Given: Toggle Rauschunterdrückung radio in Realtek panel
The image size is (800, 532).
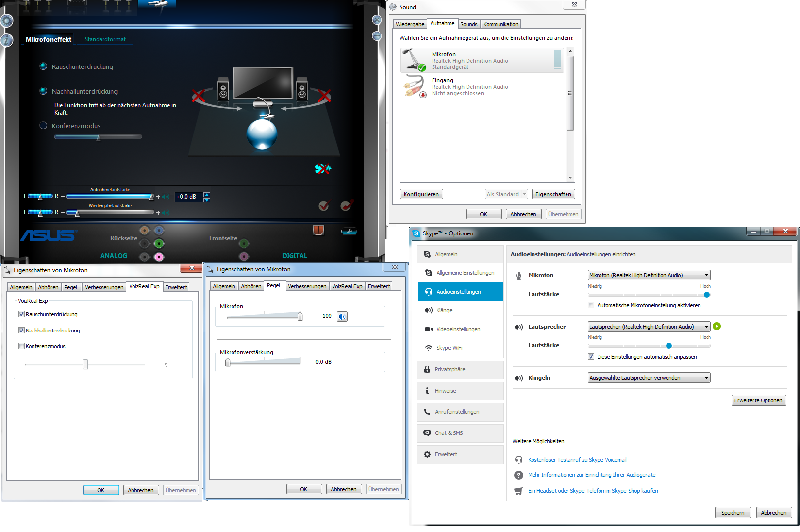Looking at the screenshot, I should click(x=43, y=66).
